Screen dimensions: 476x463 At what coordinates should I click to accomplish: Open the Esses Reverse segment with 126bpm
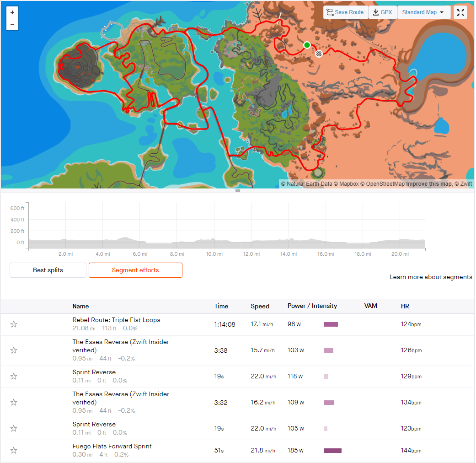[121, 346]
